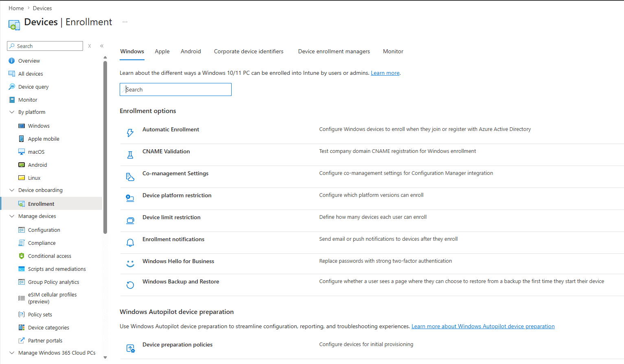Click the sidebar vertical scrollbar thumb
This screenshot has width=624, height=364.
(x=105, y=147)
